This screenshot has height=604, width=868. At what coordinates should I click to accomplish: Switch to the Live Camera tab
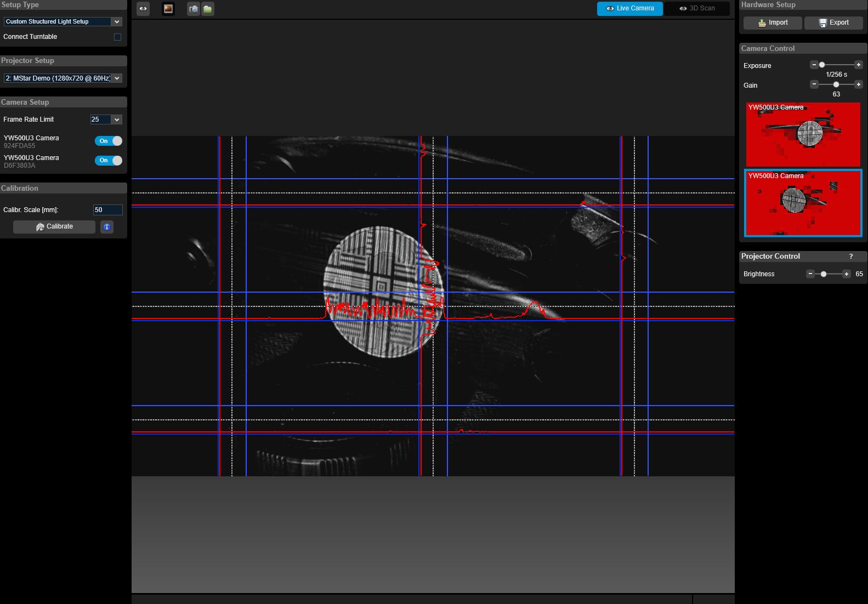point(629,9)
